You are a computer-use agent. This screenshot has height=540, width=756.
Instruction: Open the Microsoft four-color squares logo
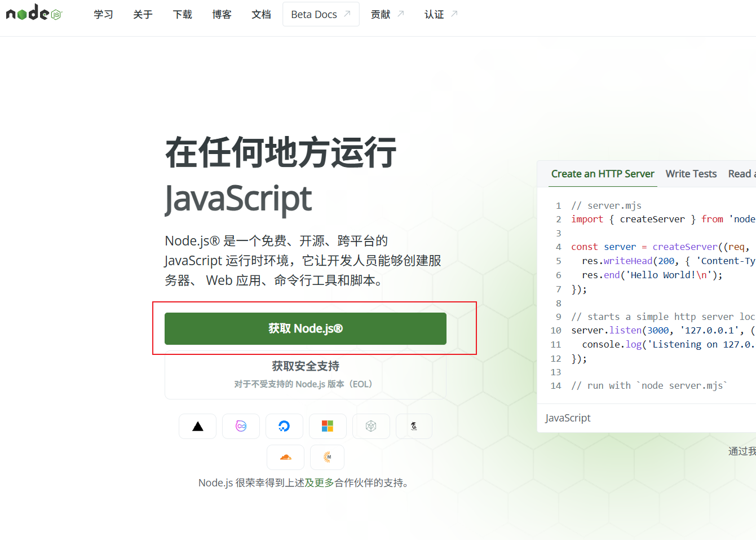328,426
